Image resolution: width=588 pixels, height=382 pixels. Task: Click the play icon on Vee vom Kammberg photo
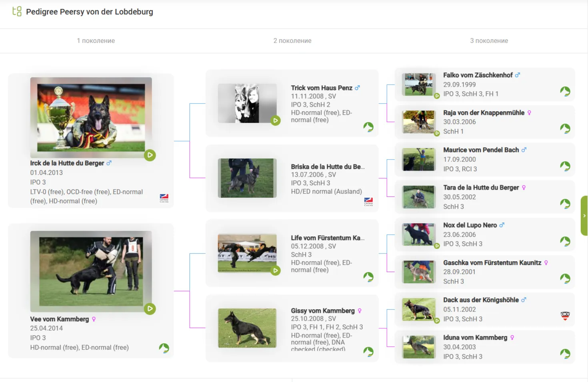pyautogui.click(x=150, y=309)
